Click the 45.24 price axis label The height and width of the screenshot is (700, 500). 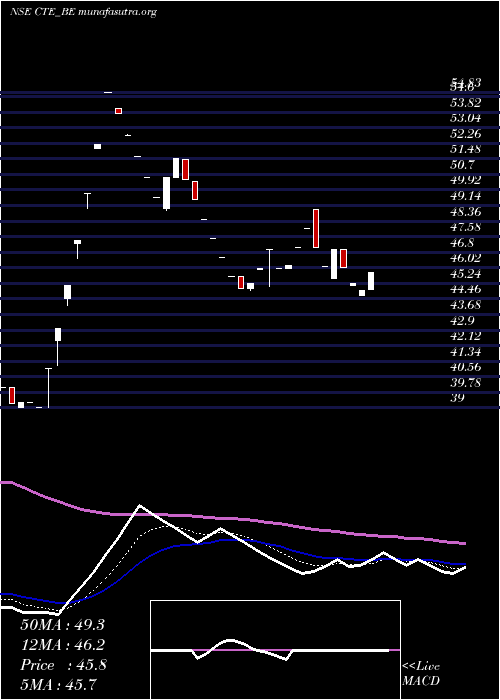(x=466, y=274)
